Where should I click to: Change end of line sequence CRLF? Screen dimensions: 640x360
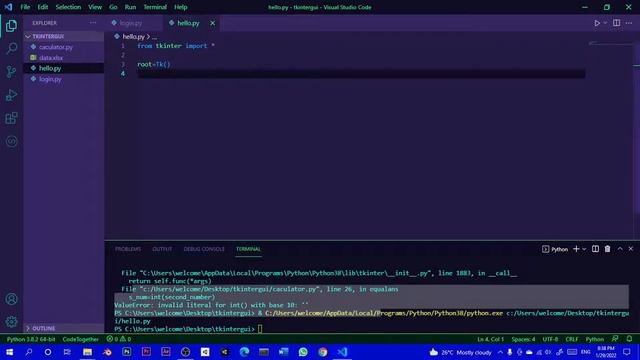click(x=571, y=339)
